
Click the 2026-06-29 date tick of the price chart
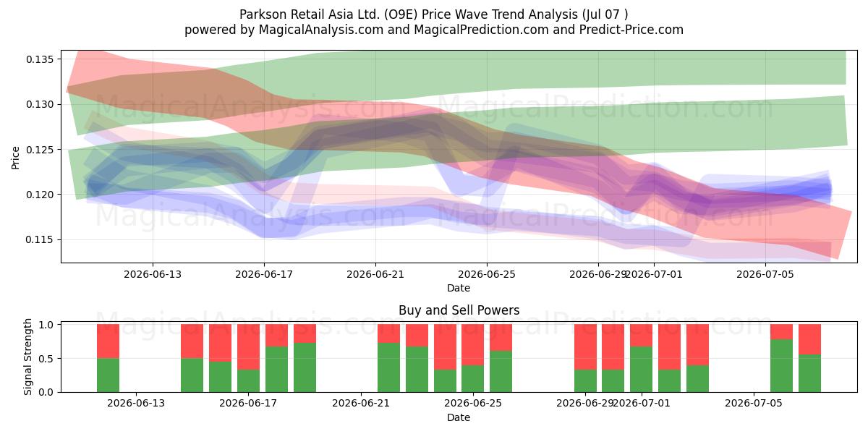click(x=597, y=275)
